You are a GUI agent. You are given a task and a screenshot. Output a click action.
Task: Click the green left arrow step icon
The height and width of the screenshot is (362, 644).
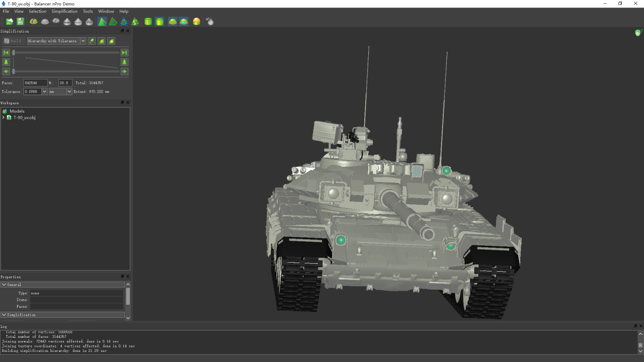(x=6, y=71)
